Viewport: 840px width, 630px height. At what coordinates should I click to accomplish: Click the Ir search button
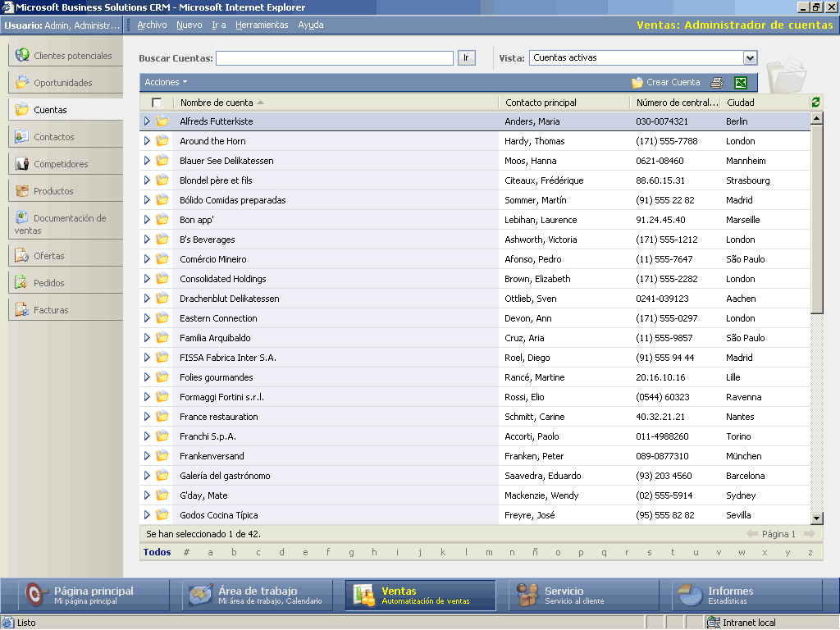point(466,58)
